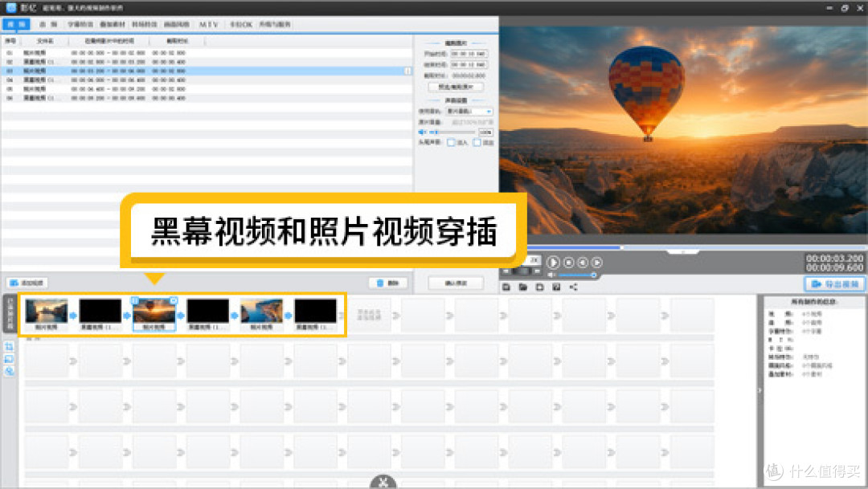Click the open folder icon below the player
Screen dimensions: 868x489
click(x=522, y=287)
